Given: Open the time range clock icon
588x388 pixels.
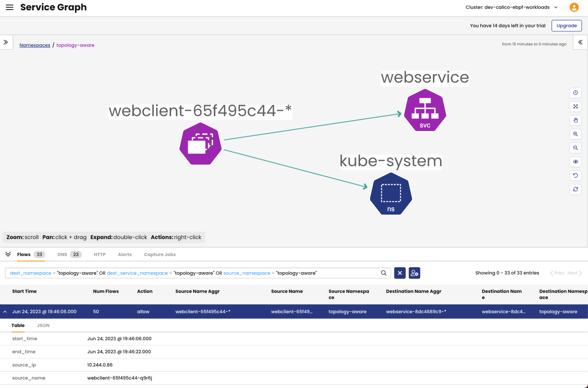Looking at the screenshot, I should click(x=576, y=93).
